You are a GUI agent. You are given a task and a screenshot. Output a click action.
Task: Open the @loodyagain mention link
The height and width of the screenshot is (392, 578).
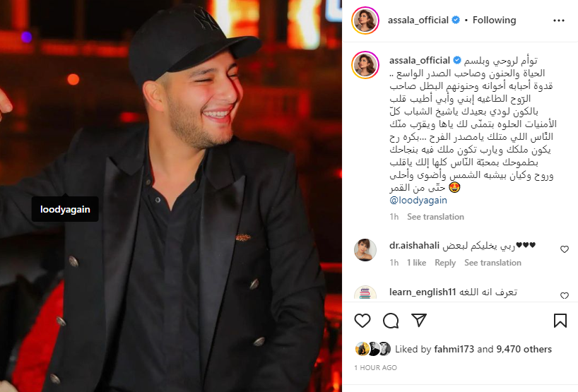(418, 201)
